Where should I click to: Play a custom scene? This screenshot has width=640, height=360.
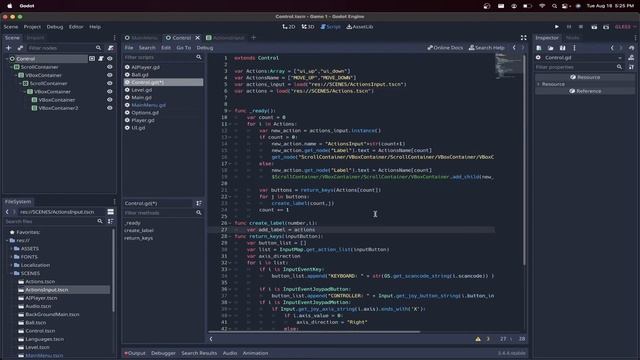click(606, 27)
